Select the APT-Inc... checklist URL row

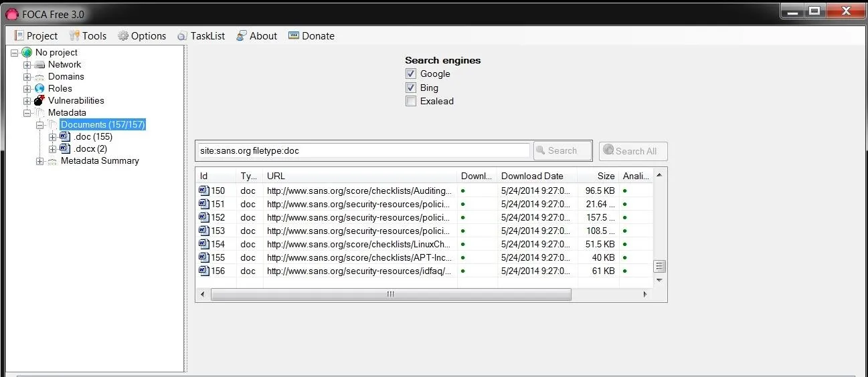[359, 257]
